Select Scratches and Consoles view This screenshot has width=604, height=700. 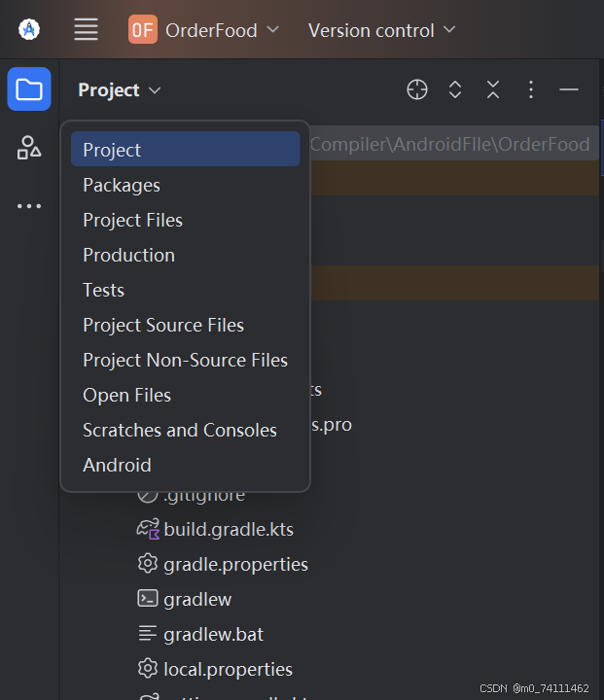[x=186, y=430]
